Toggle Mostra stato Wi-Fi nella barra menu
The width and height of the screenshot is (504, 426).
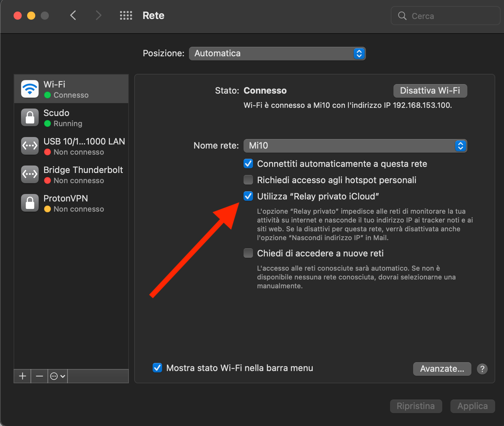157,368
